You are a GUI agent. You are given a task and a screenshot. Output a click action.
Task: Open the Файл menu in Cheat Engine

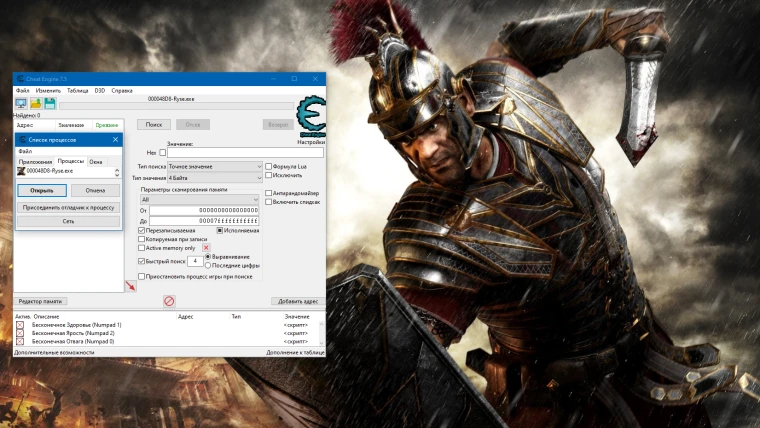pos(22,91)
